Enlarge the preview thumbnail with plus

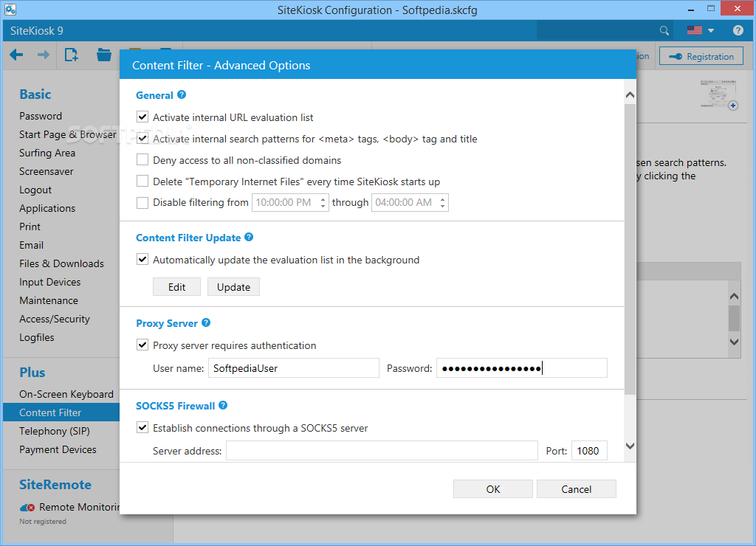click(x=733, y=105)
